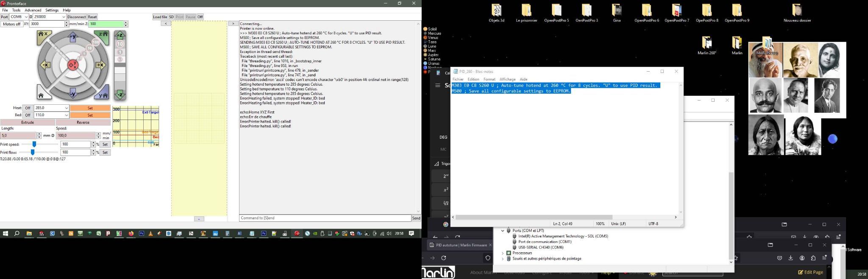868x279 pixels.
Task: Toggle the Heat Off button
Action: (28, 108)
